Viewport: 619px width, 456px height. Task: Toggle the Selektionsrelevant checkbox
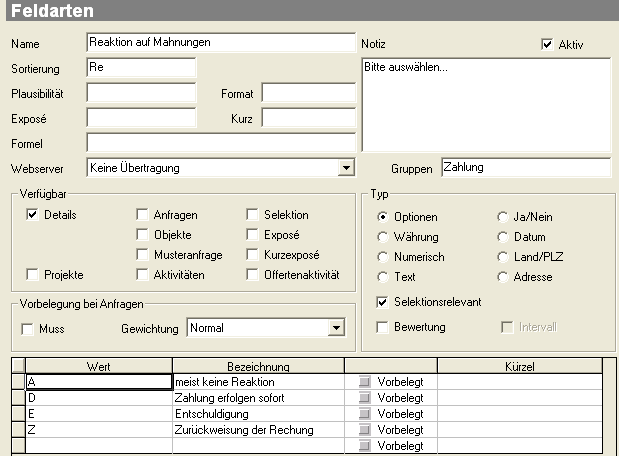pyautogui.click(x=382, y=302)
